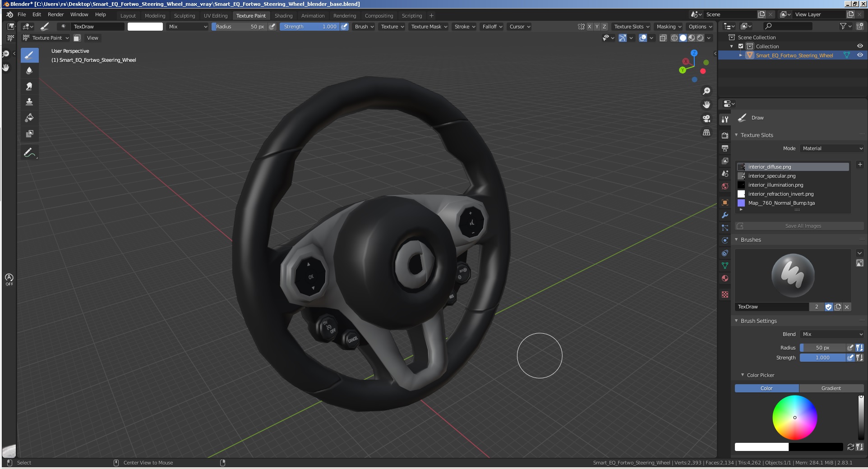Open Scene properties tab

725,174
